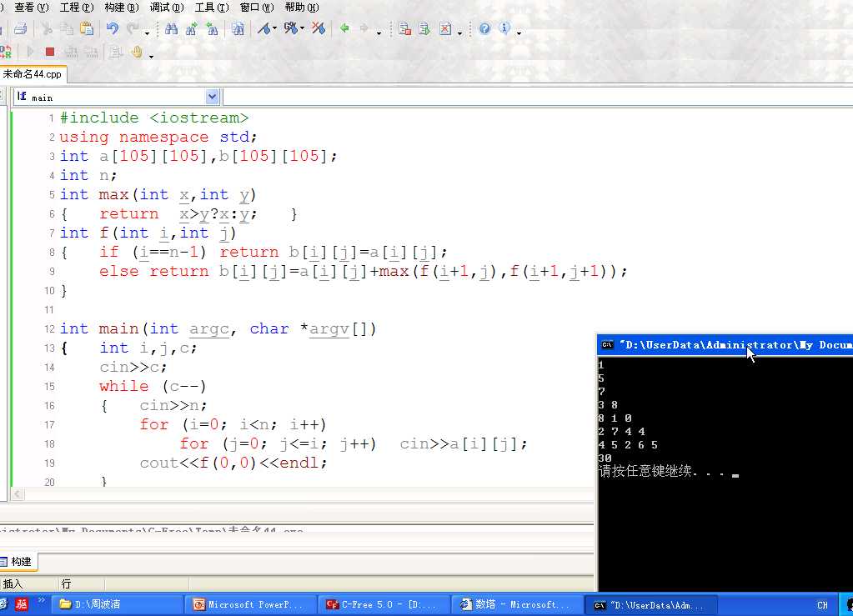
Task: Click the first greyed step icon right of Stop
Action: [x=71, y=52]
